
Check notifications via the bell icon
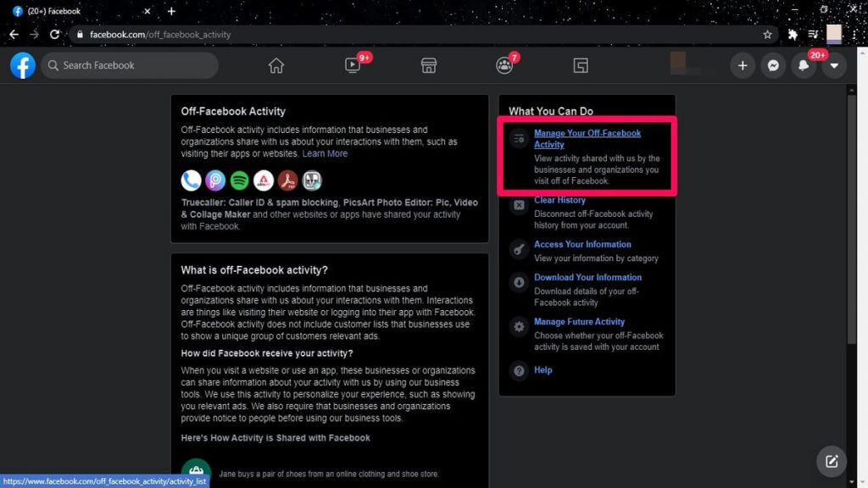pos(804,65)
